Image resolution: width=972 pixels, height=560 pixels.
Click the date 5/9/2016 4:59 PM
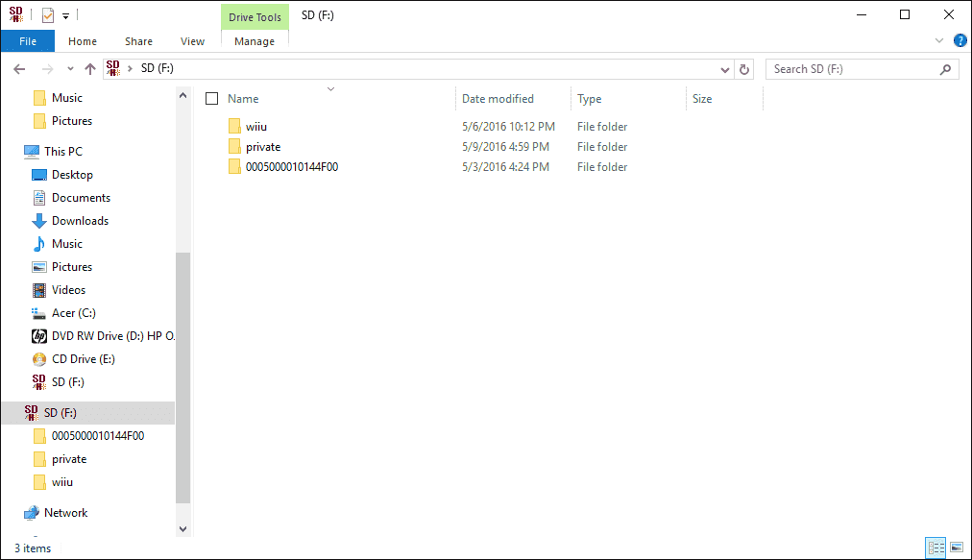[x=505, y=147]
